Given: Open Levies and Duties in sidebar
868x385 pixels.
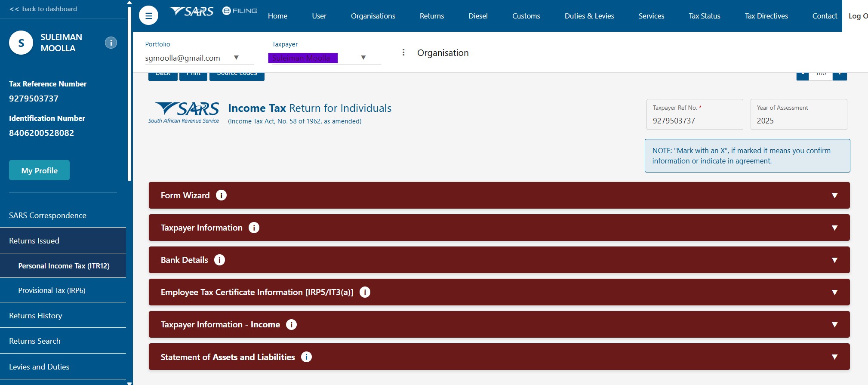Looking at the screenshot, I should [63, 367].
